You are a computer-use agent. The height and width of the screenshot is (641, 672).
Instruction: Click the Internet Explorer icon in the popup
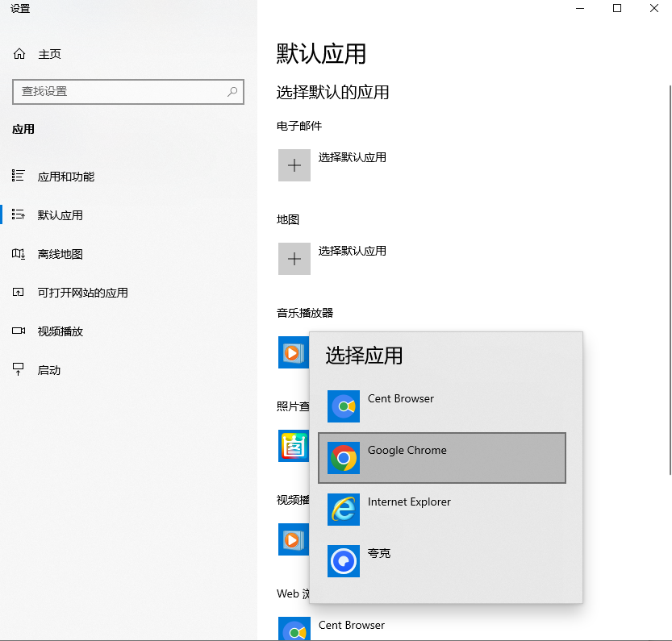[344, 510]
